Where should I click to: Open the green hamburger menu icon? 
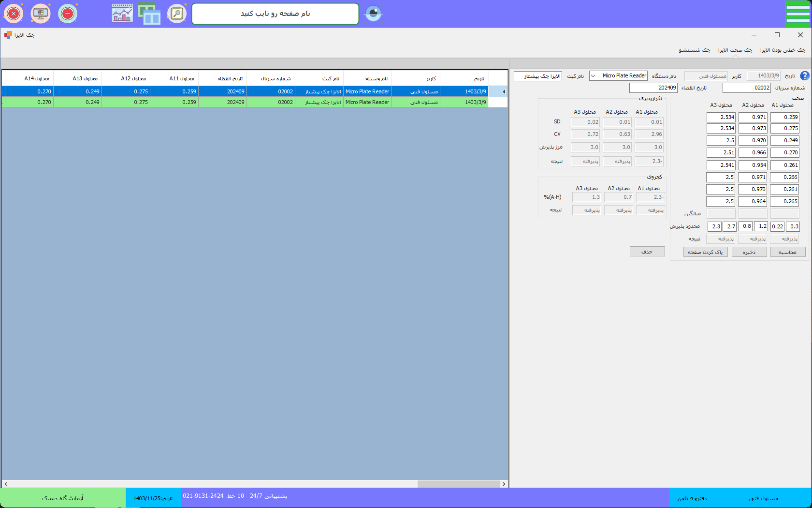[797, 14]
